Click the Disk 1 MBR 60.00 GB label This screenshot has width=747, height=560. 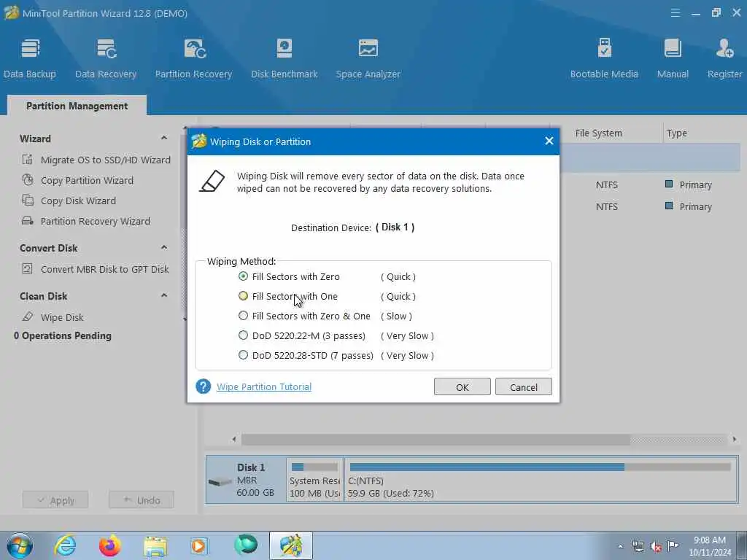[x=255, y=480]
